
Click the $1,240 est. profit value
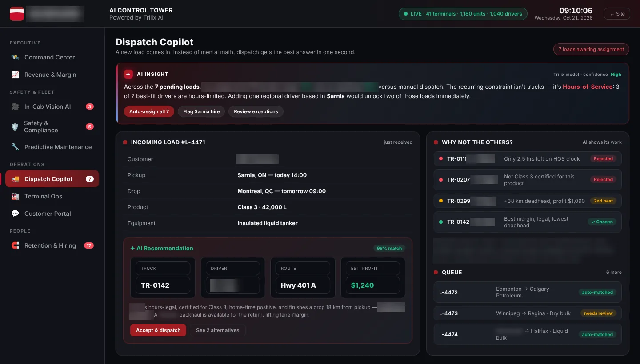pos(362,285)
